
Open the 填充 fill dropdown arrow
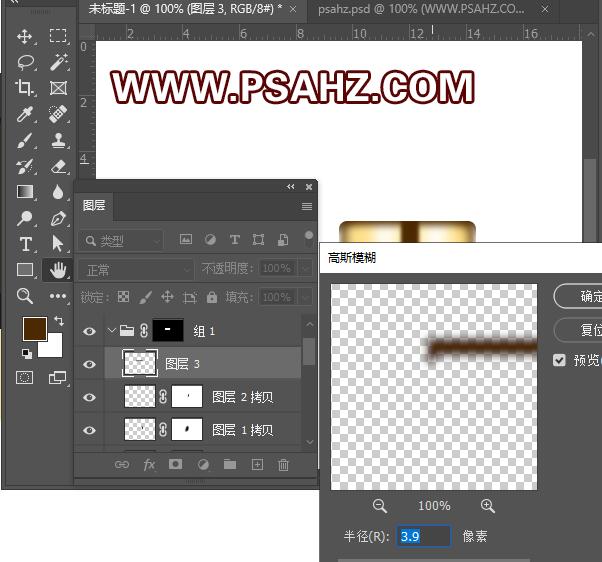tap(306, 297)
